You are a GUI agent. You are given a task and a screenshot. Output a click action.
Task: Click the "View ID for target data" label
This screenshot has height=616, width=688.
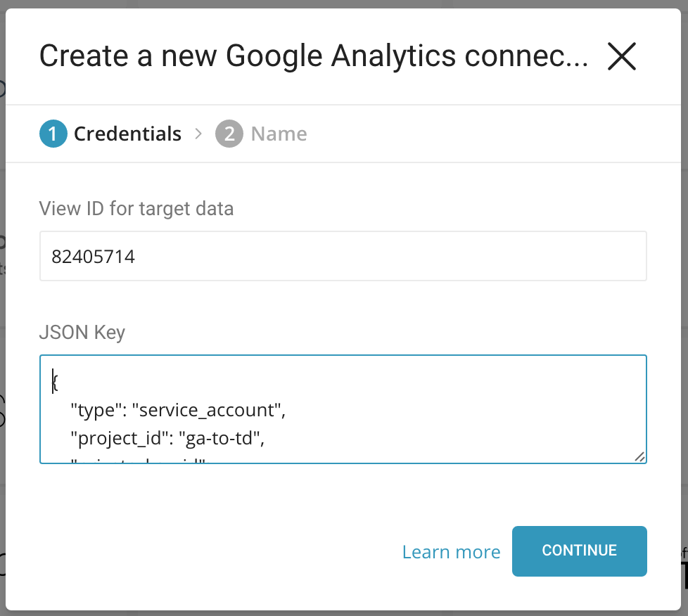tap(136, 208)
